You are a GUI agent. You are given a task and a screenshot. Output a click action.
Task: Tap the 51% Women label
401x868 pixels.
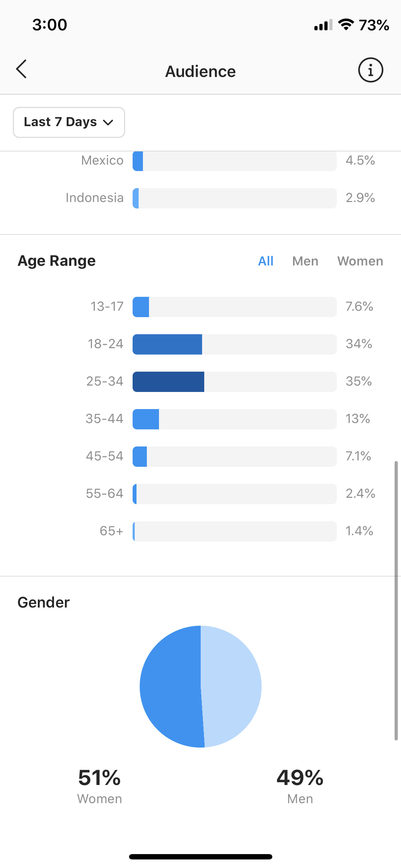coord(99,786)
